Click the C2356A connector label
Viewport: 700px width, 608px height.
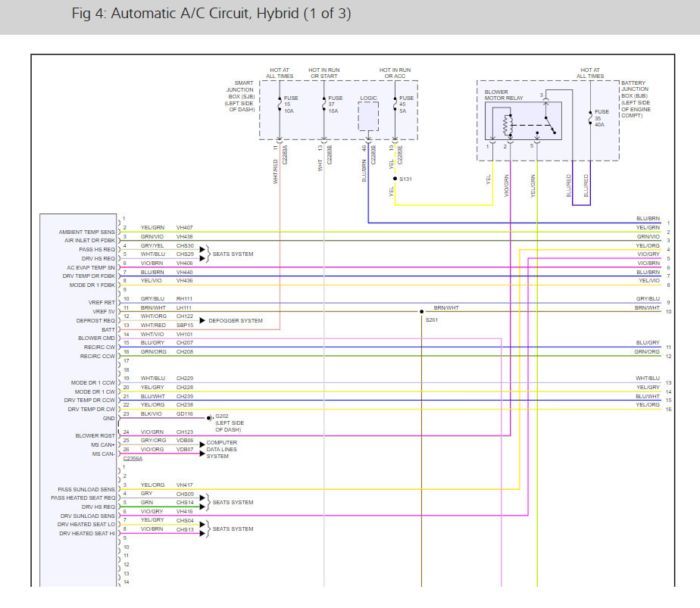point(133,459)
